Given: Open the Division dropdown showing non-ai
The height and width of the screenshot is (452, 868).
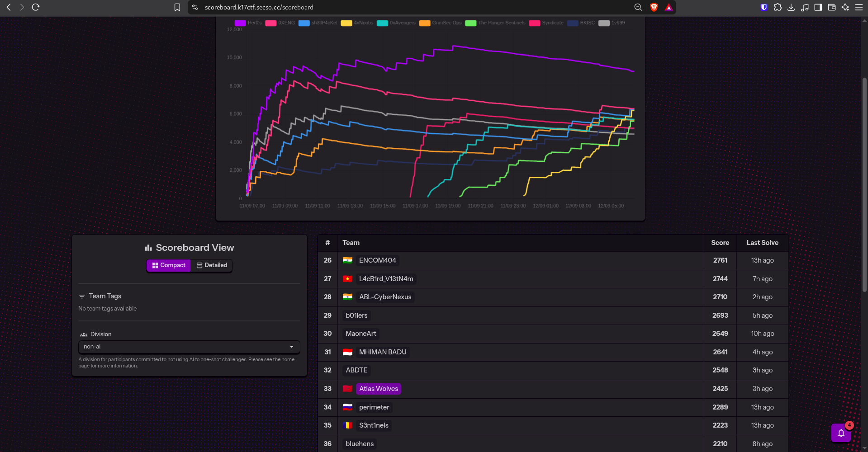Looking at the screenshot, I should [x=189, y=347].
